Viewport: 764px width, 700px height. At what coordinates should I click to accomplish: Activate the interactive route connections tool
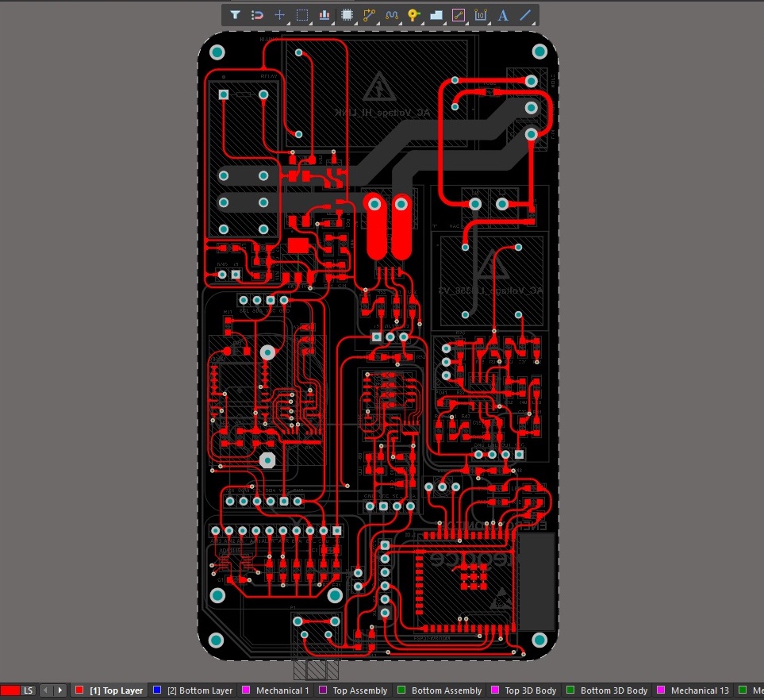369,15
